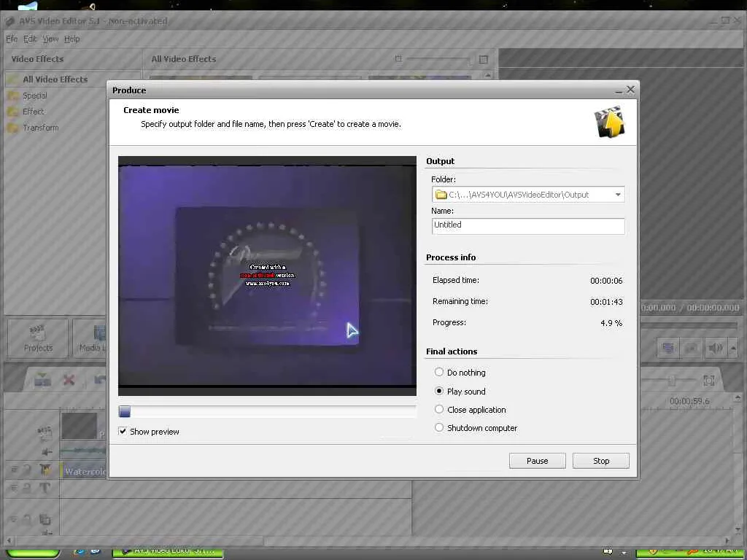The height and width of the screenshot is (560, 747).
Task: Click the delete red X timeline icon
Action: point(69,379)
